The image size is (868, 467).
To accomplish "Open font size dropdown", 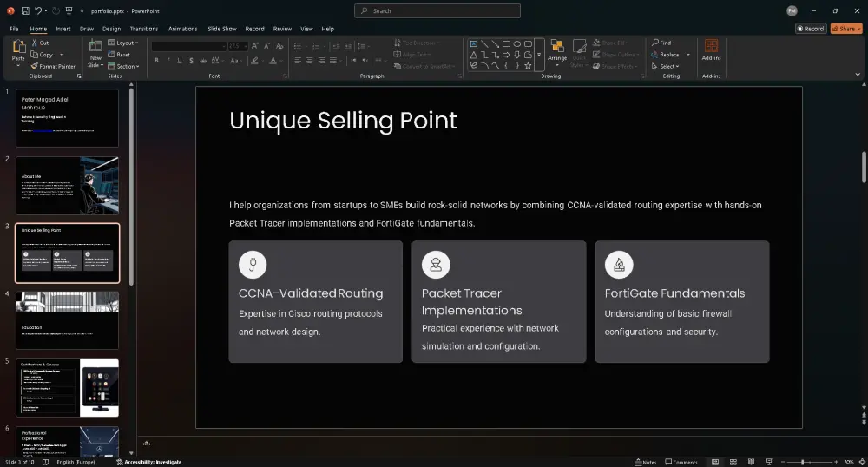I will point(246,46).
